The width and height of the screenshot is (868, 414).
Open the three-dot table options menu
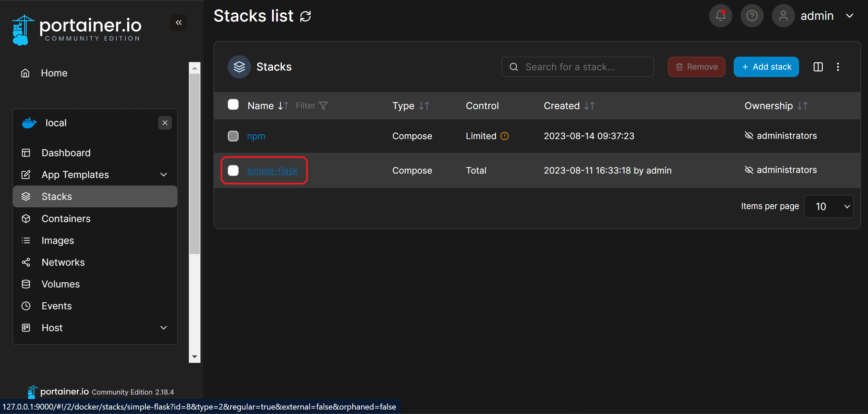click(838, 67)
